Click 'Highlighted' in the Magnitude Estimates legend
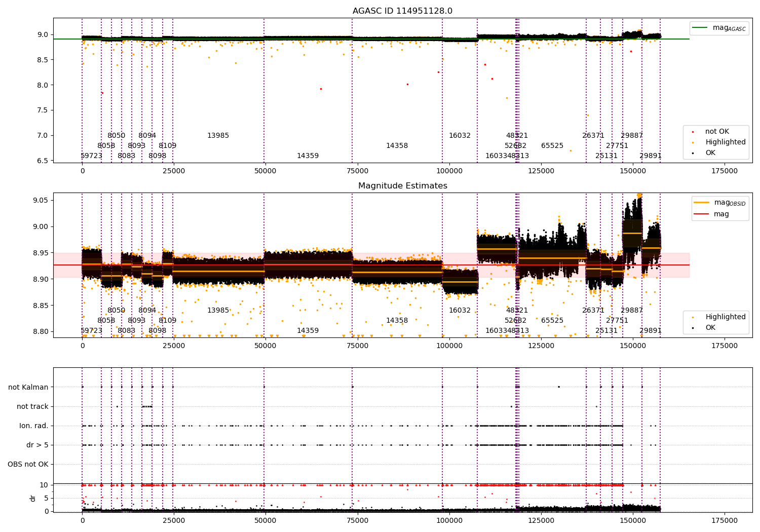760x532 pixels. click(726, 317)
